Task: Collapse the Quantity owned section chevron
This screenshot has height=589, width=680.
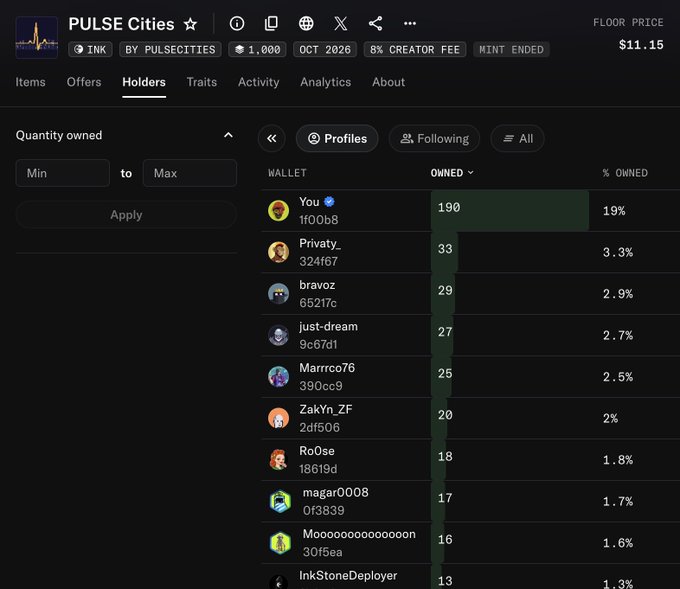Action: pyautogui.click(x=228, y=135)
